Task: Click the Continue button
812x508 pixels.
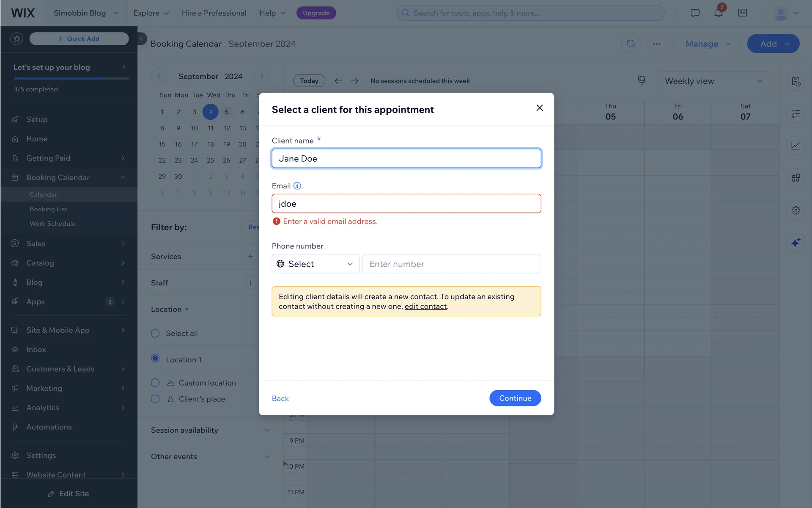Action: tap(515, 398)
